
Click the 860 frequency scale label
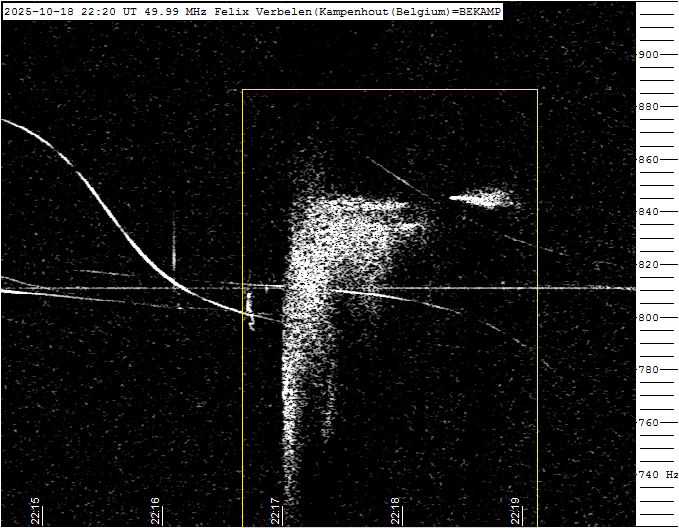tap(649, 160)
